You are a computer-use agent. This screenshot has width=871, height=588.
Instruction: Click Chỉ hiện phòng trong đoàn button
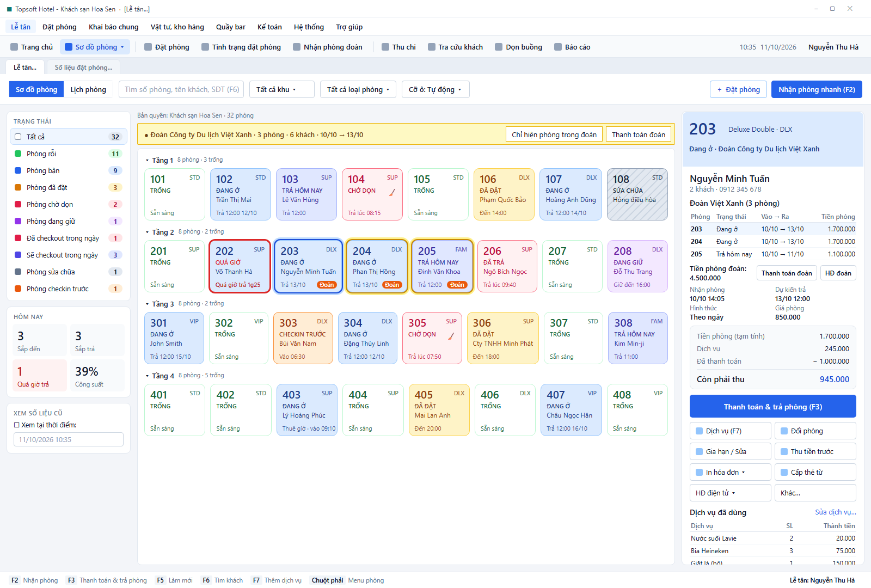click(554, 134)
